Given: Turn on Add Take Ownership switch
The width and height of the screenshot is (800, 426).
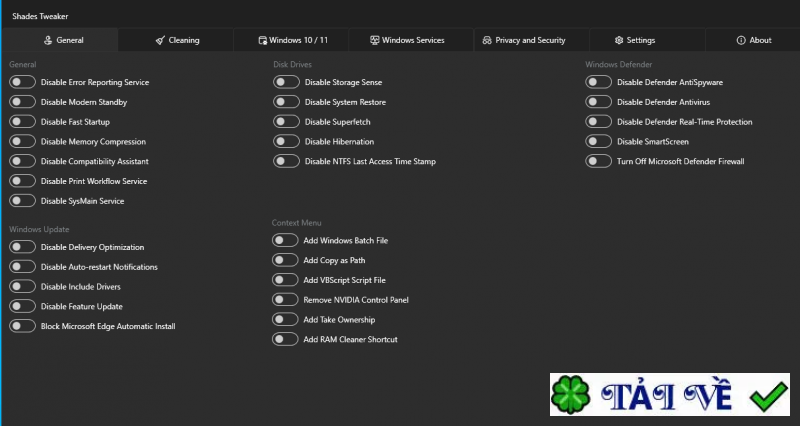Looking at the screenshot, I should 285,320.
